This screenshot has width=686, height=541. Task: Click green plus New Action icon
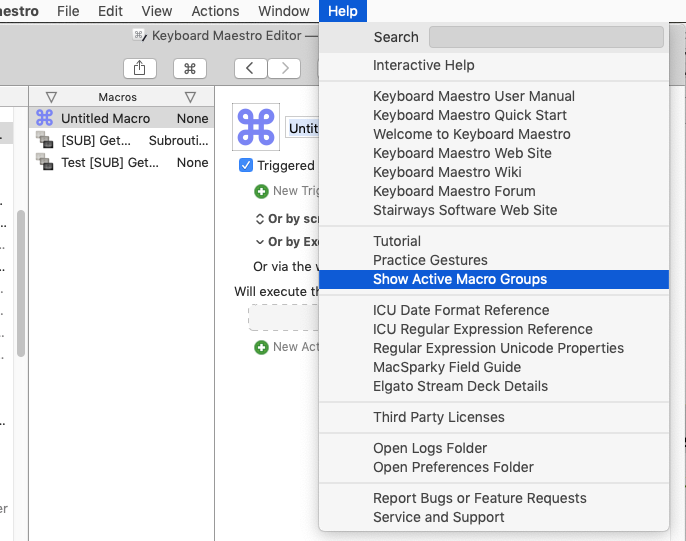pyautogui.click(x=261, y=347)
